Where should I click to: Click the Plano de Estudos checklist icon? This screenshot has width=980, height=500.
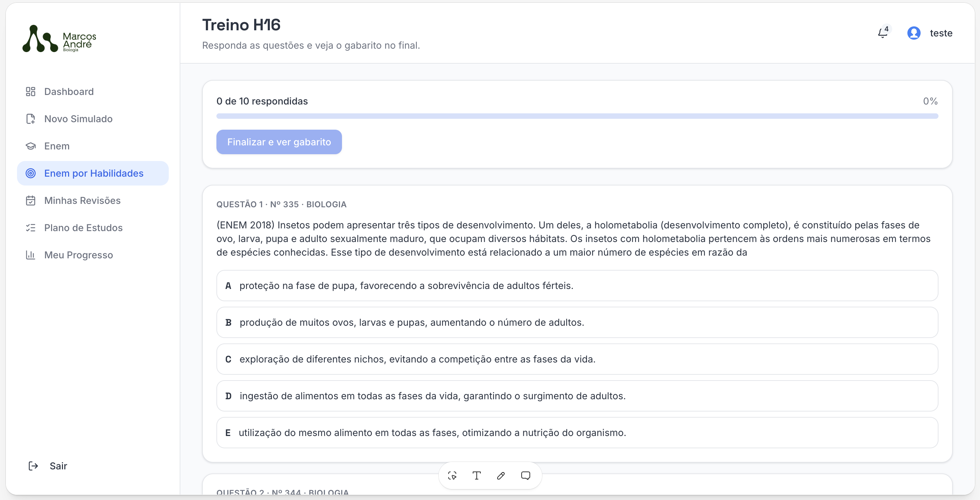click(x=30, y=228)
